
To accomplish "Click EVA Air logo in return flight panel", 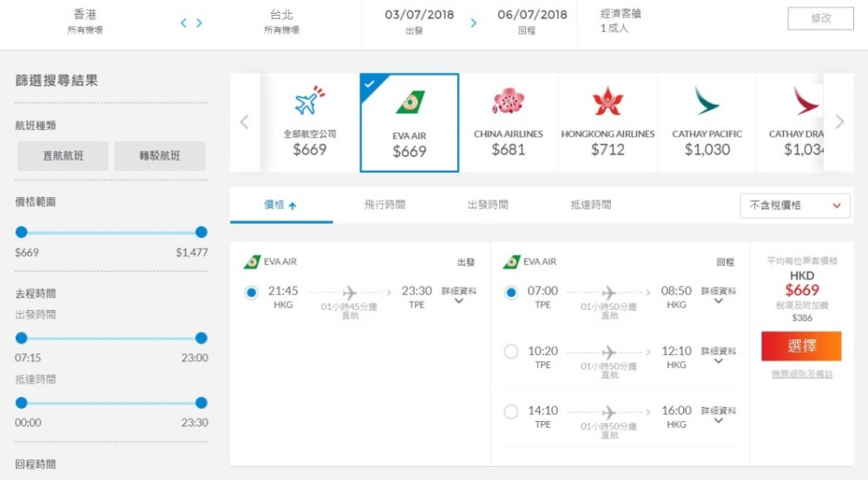I will tap(511, 261).
